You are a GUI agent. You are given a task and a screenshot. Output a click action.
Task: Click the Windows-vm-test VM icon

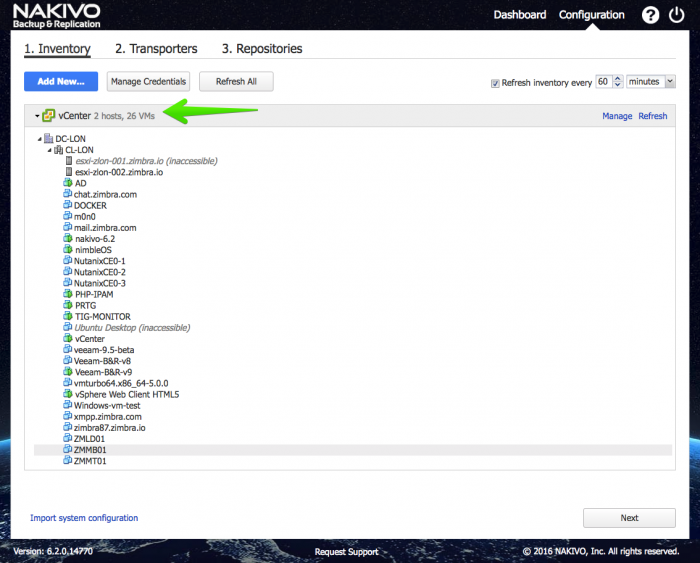tap(67, 405)
